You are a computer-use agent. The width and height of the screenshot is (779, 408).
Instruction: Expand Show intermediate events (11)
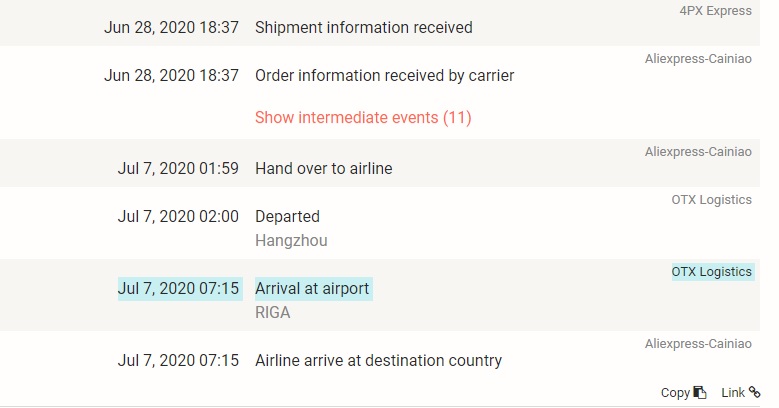pos(363,118)
